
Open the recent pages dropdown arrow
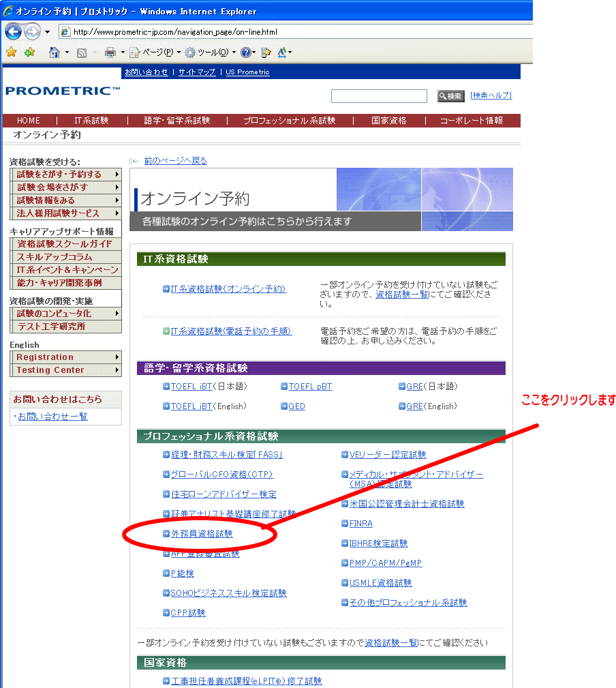tap(47, 32)
